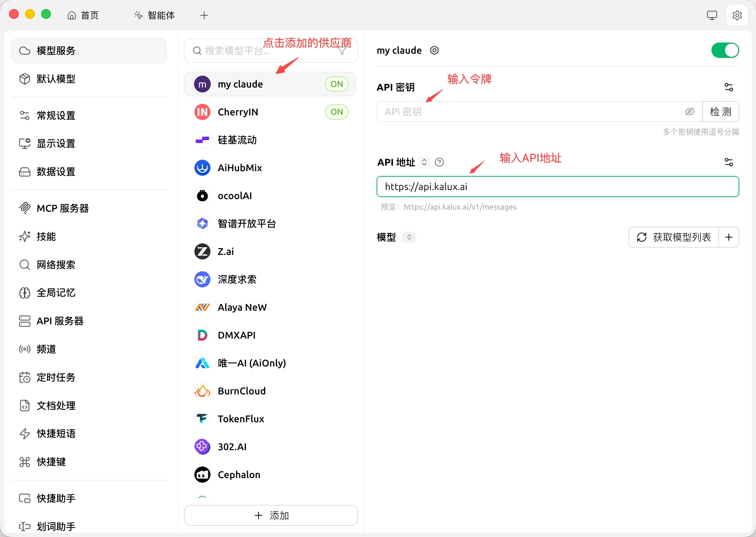The image size is (756, 537).
Task: Select the Cephalon provider
Action: (x=270, y=475)
